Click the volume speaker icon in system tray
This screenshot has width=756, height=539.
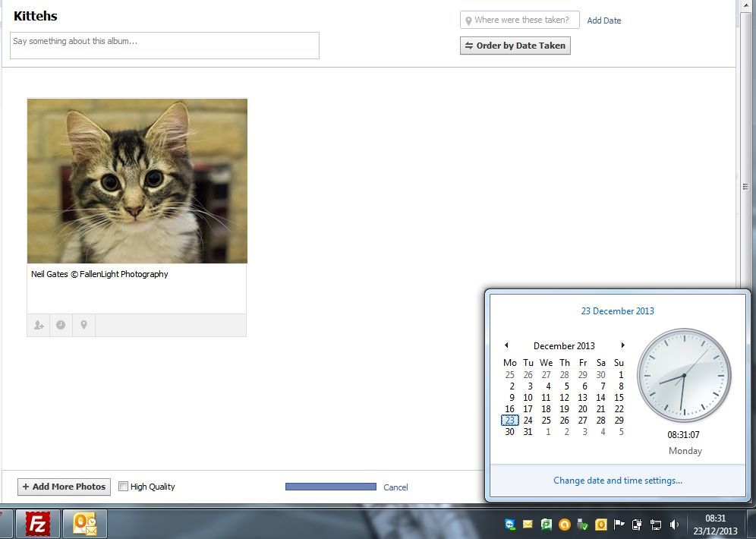click(674, 525)
